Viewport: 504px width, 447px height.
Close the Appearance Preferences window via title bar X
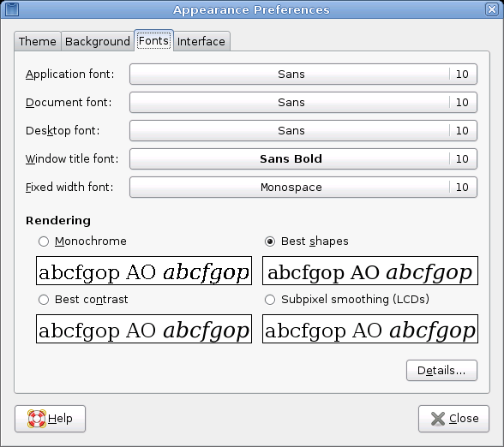(x=492, y=9)
